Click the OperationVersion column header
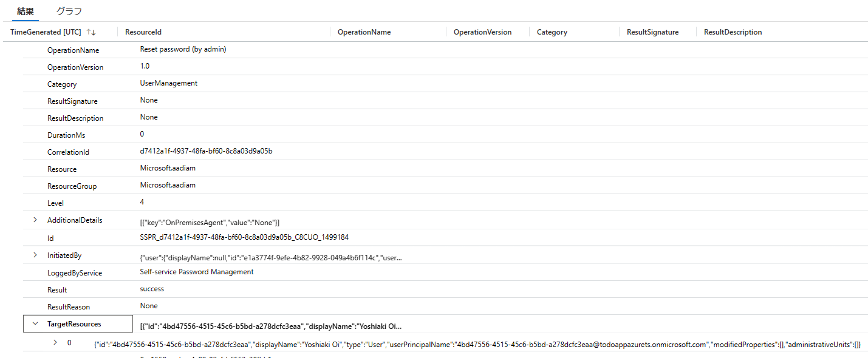The width and height of the screenshot is (868, 358). coord(482,32)
